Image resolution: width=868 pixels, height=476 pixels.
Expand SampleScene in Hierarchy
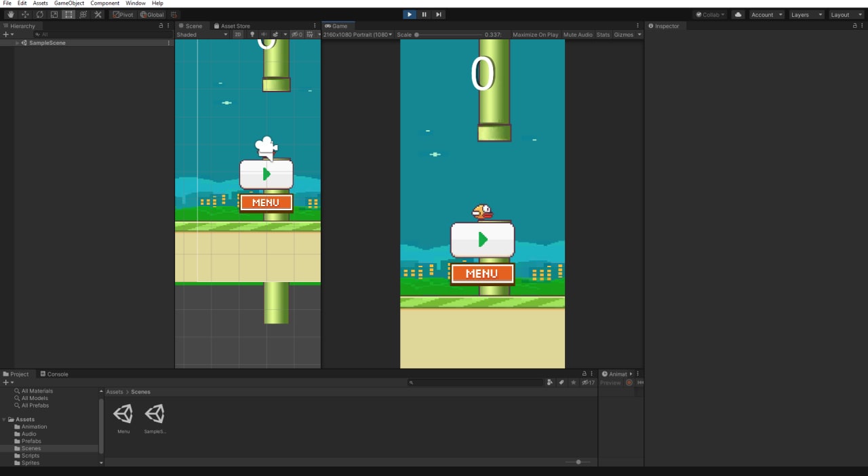18,43
